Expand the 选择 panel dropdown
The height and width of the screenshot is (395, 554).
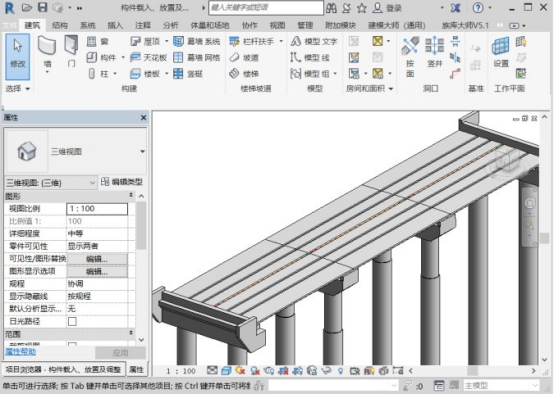coord(28,89)
